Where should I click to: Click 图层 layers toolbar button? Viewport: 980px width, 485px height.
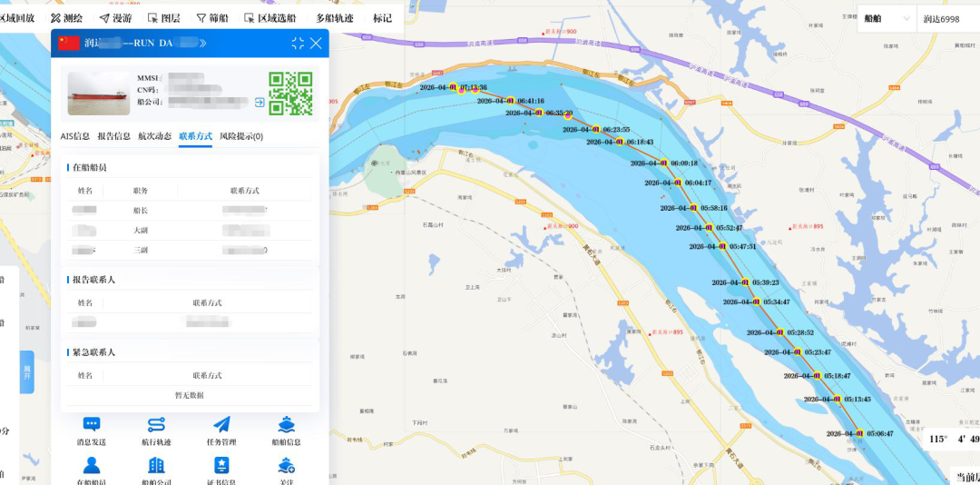pyautogui.click(x=164, y=18)
